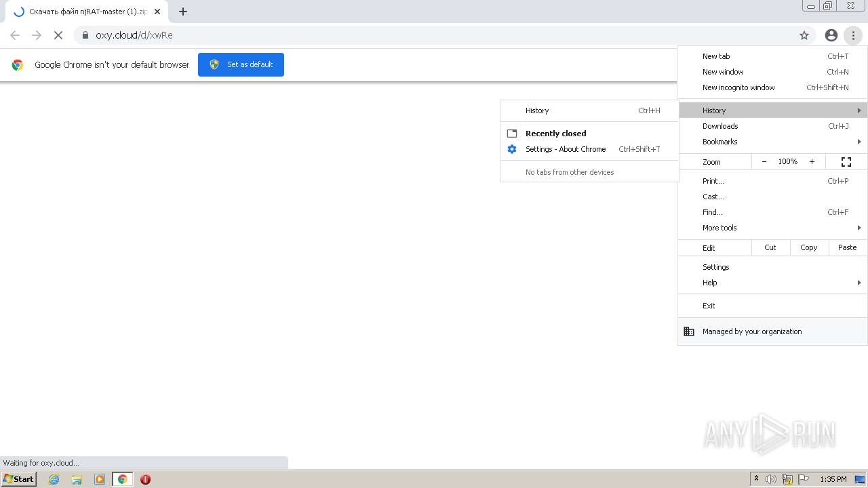This screenshot has height=488, width=868.
Task: Click the fullscreen icon in Zoom row
Action: coord(846,162)
